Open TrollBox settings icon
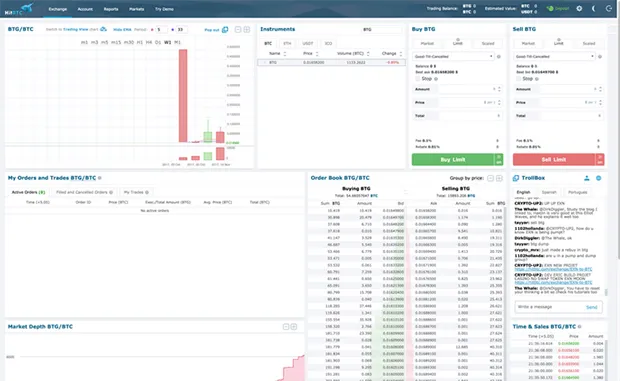The image size is (620, 381). coord(599,178)
